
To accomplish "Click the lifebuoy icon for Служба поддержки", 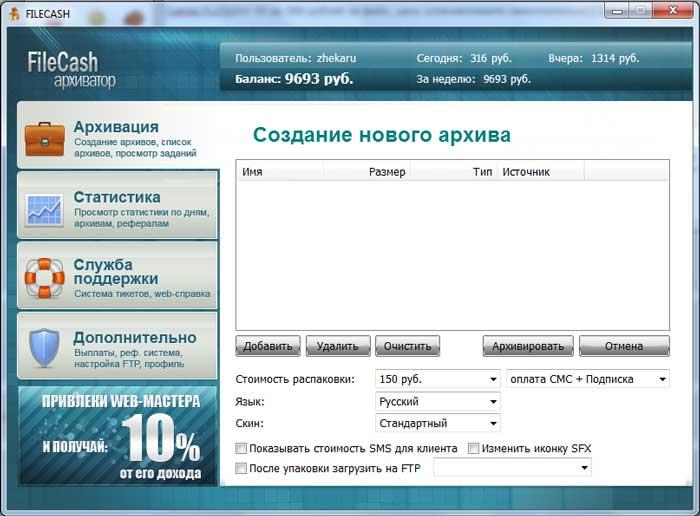I will pyautogui.click(x=44, y=278).
